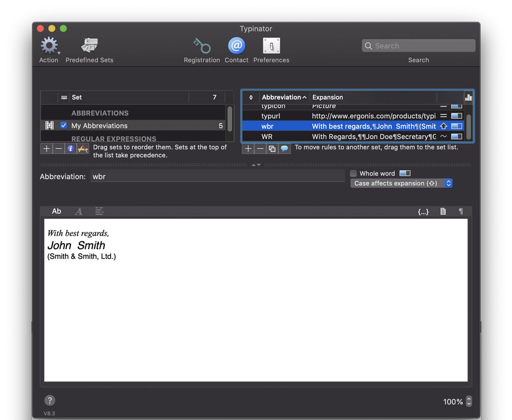Click the With best regards line

78,233
